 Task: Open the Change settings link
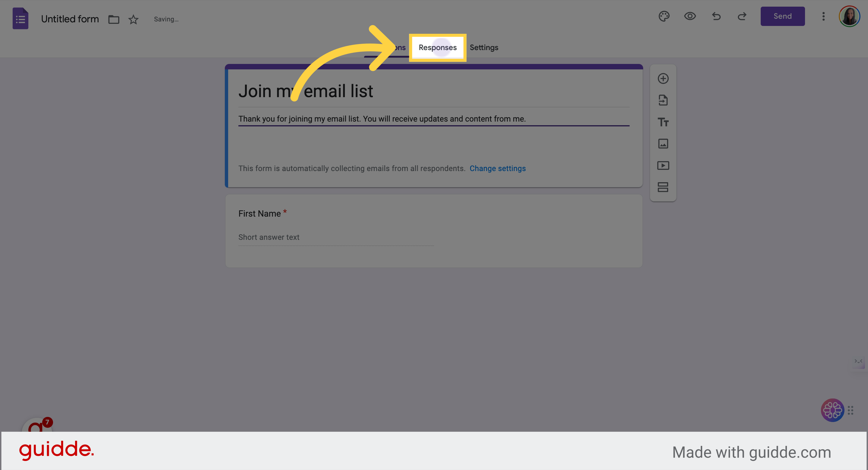[497, 168]
